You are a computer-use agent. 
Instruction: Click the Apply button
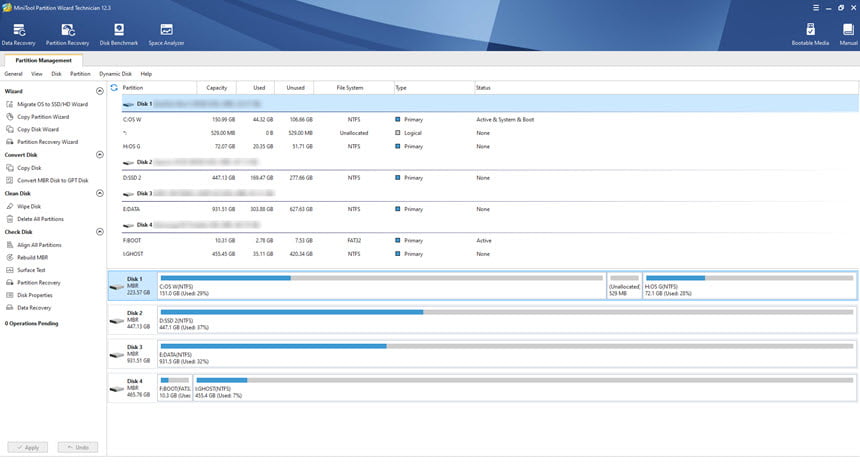[27, 447]
